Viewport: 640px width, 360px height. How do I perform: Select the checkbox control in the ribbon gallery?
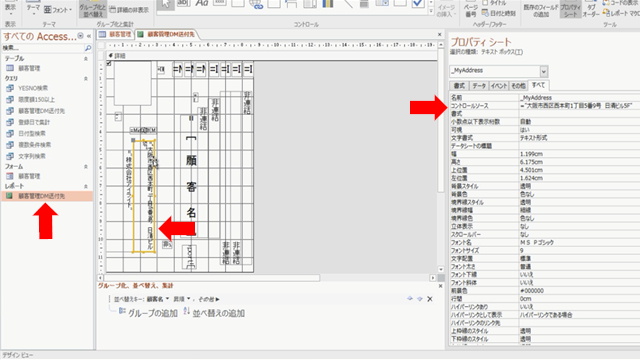coord(418,4)
